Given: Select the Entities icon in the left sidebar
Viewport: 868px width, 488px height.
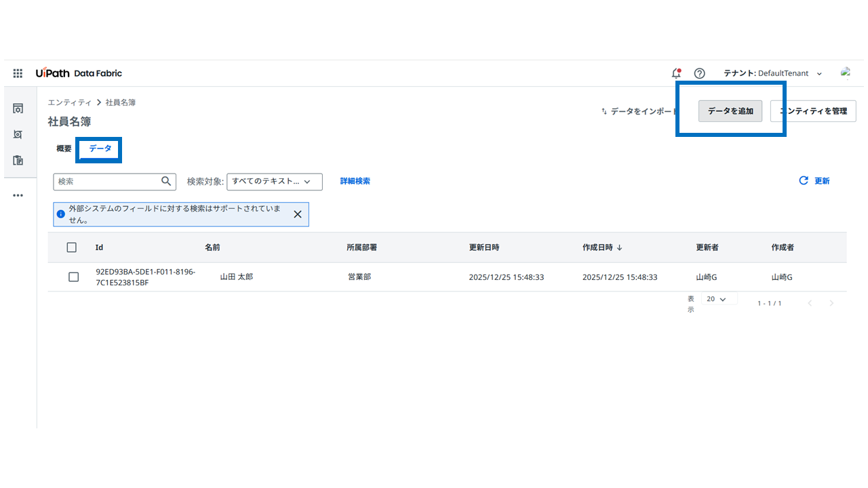Looking at the screenshot, I should 18,108.
